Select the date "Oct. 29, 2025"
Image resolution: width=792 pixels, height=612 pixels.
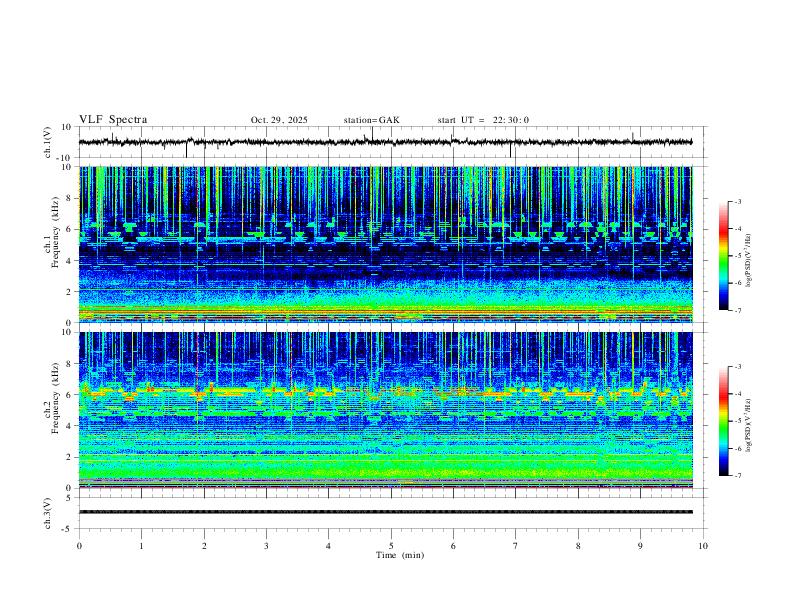pos(279,120)
